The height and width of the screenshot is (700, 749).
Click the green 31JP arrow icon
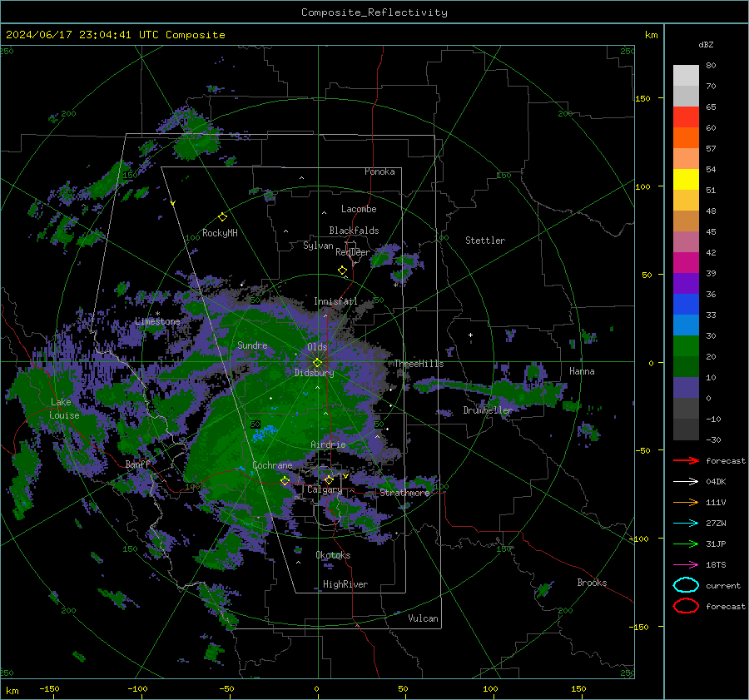pyautogui.click(x=686, y=544)
